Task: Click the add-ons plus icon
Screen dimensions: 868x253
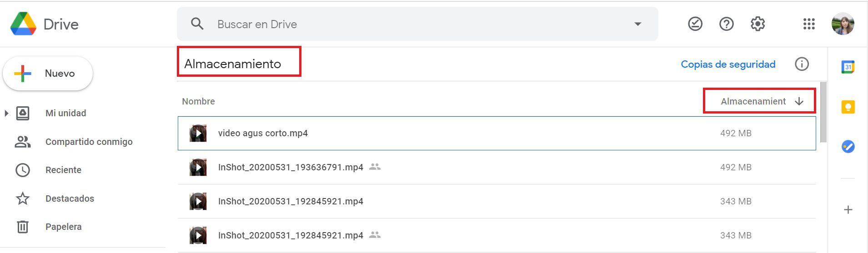Action: 848,210
